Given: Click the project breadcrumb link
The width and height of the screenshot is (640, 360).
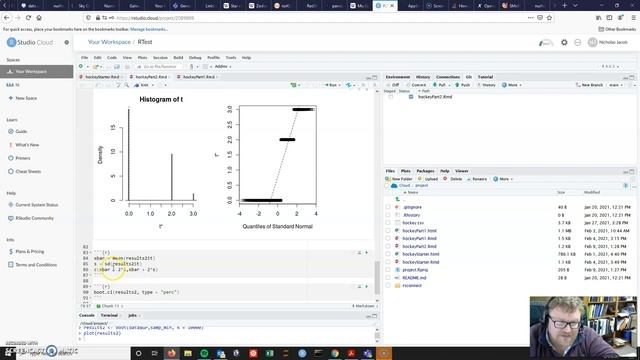Looking at the screenshot, I should pos(421,185).
